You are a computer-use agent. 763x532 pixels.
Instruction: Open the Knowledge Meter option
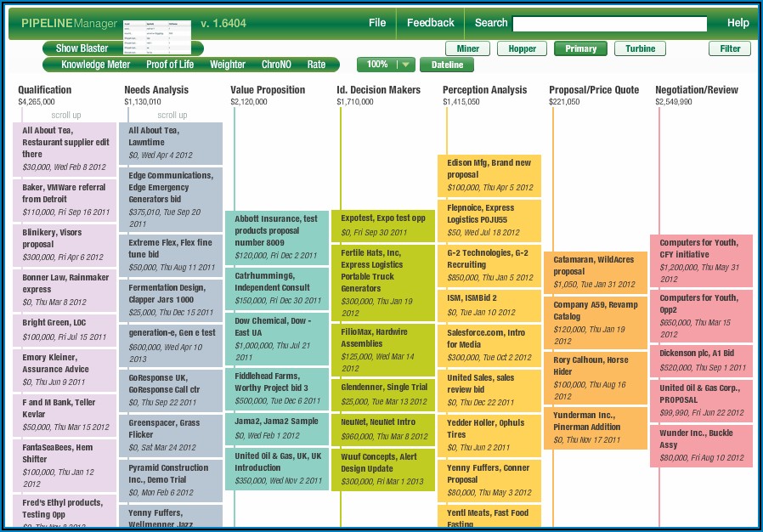tap(95, 65)
